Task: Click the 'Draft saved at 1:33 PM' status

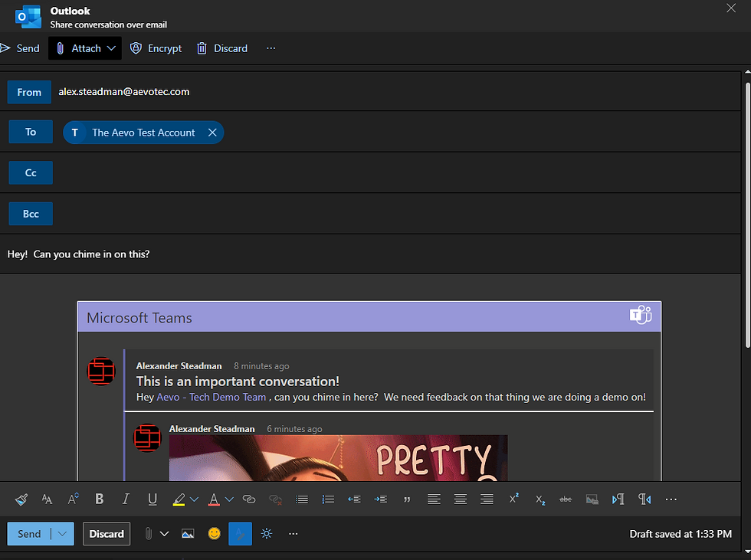Action: pyautogui.click(x=680, y=534)
